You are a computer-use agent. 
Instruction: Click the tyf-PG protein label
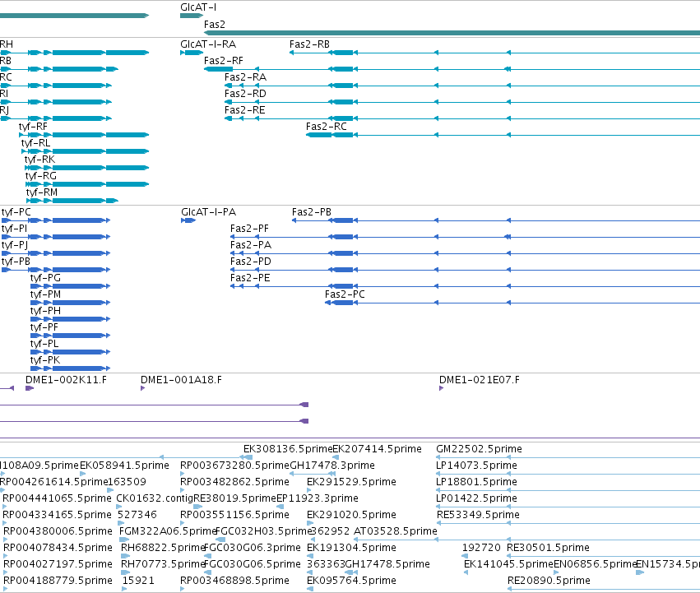pos(45,278)
